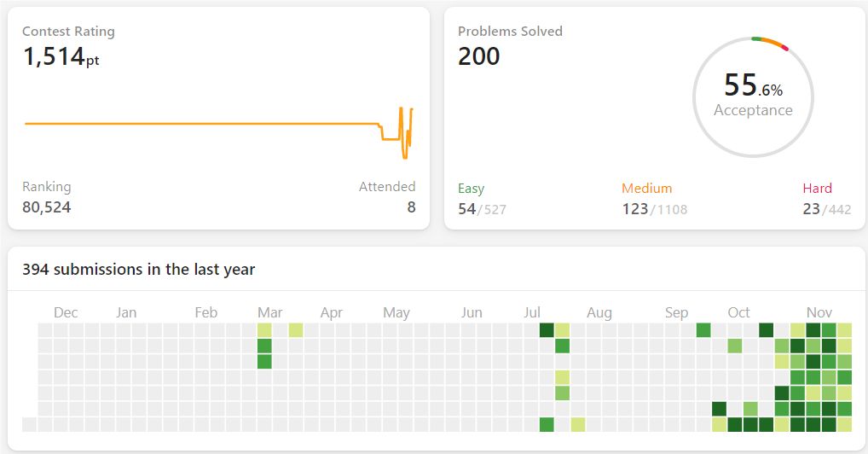Screen dimensions: 868x454
Task: Click the light green March top-row heatmap cell
Action: pos(264,330)
